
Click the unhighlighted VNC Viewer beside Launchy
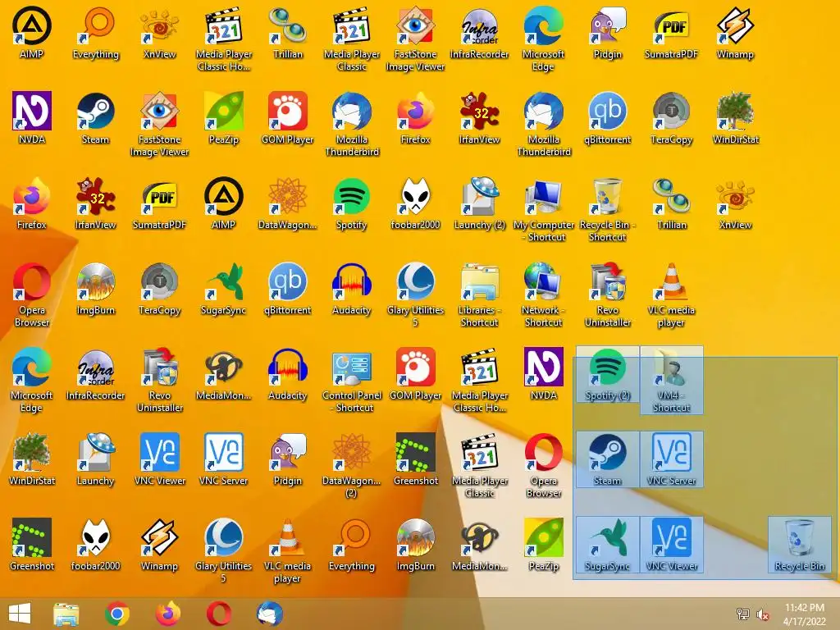coord(160,460)
